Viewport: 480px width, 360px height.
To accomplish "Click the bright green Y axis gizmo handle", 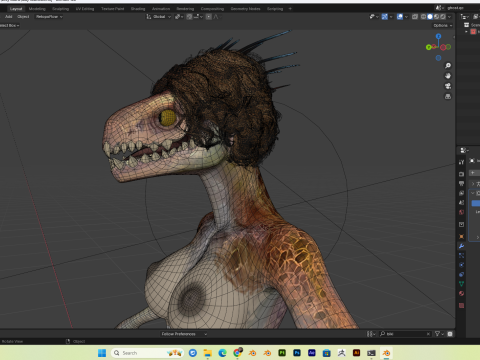I will pyautogui.click(x=428, y=47).
